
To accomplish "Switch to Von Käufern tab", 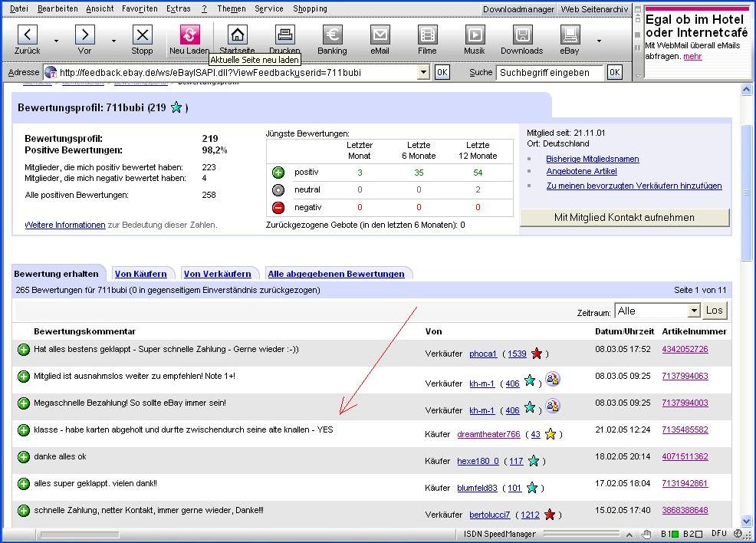I will [141, 274].
